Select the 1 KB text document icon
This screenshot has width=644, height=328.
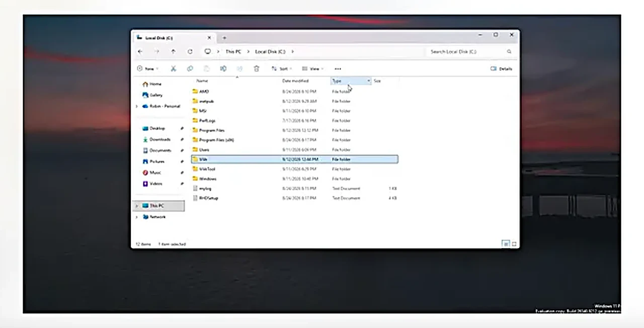click(195, 189)
